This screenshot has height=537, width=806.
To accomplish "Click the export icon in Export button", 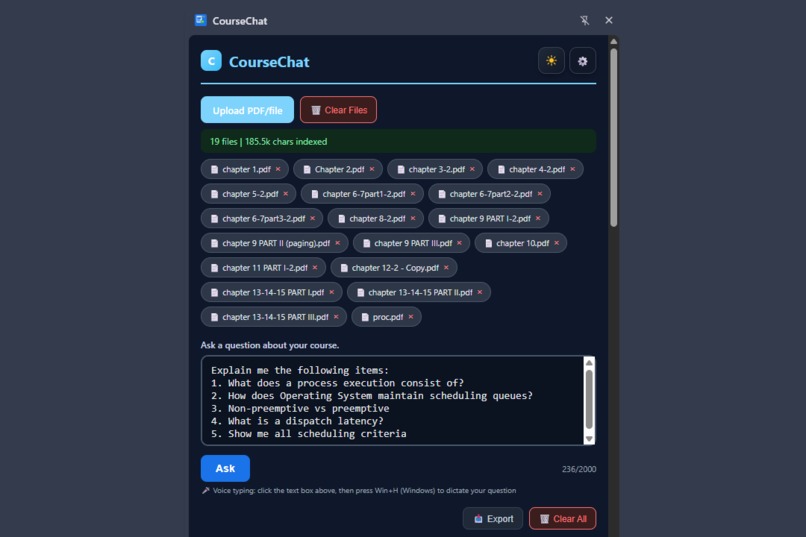I will point(478,519).
